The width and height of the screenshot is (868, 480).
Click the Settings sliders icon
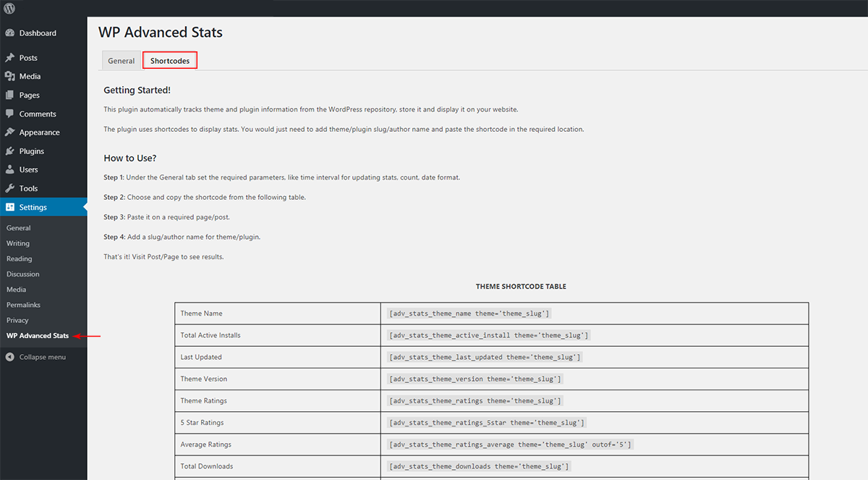coord(9,207)
